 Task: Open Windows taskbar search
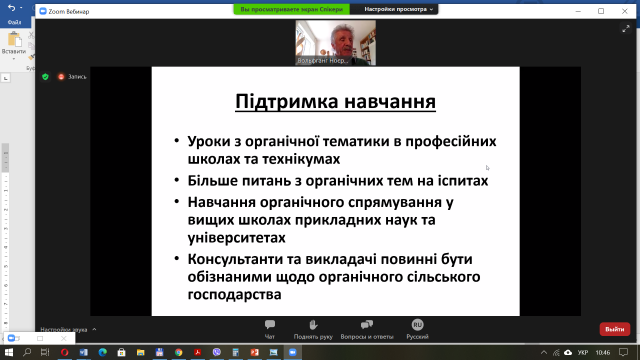27,352
